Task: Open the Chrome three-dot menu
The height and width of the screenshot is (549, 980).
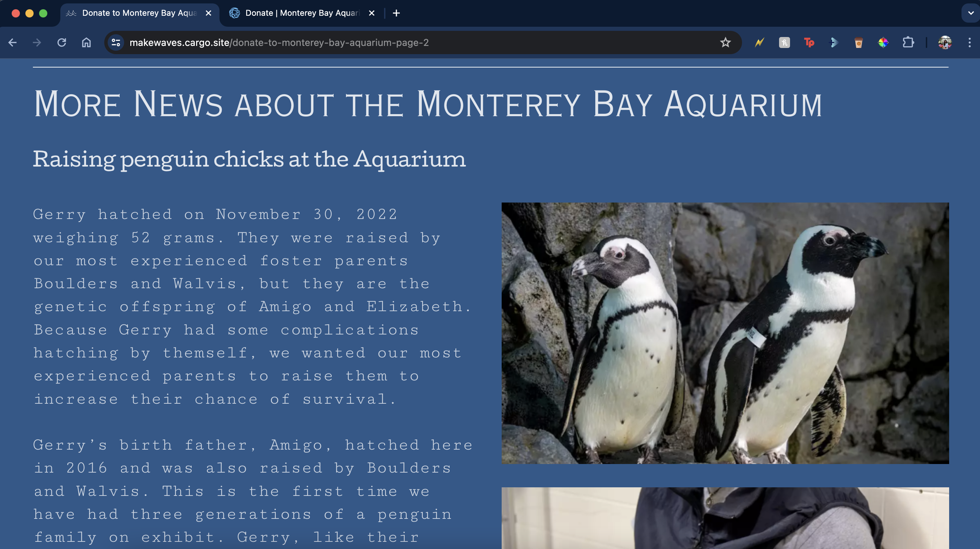Action: [x=969, y=42]
